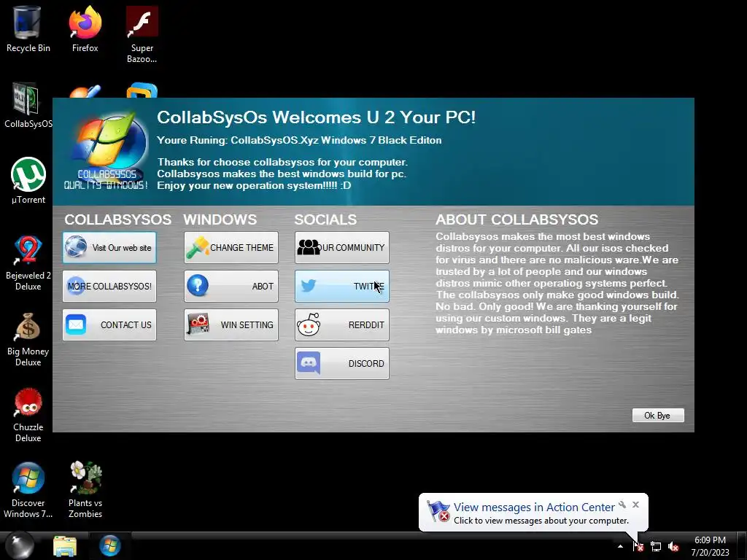
Task: Open the Super Bazoo Flash shortcut
Action: click(x=142, y=34)
